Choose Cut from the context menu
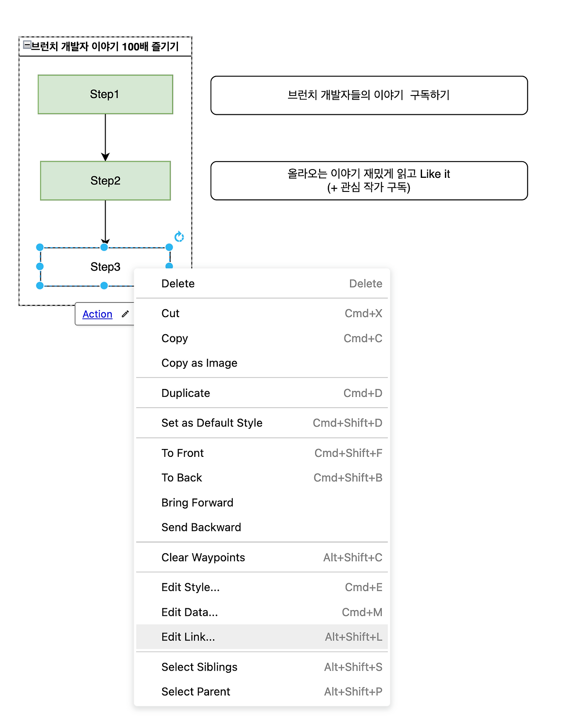Viewport: 561px width, 728px height. pos(170,313)
